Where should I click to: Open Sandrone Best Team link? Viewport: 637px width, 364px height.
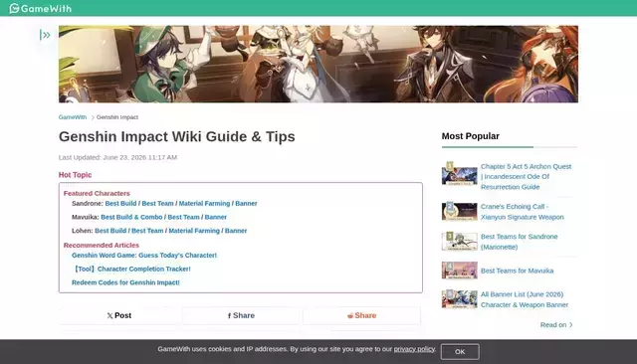(x=157, y=203)
